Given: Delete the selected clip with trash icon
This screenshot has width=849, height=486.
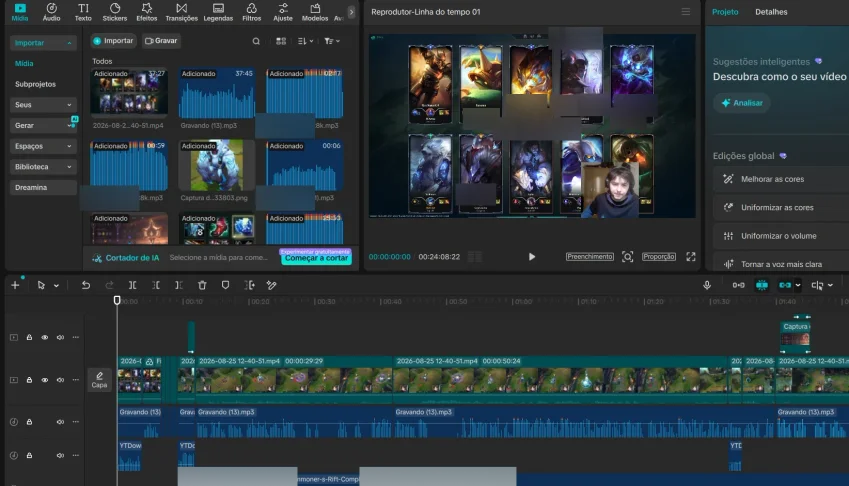Looking at the screenshot, I should pyautogui.click(x=202, y=285).
